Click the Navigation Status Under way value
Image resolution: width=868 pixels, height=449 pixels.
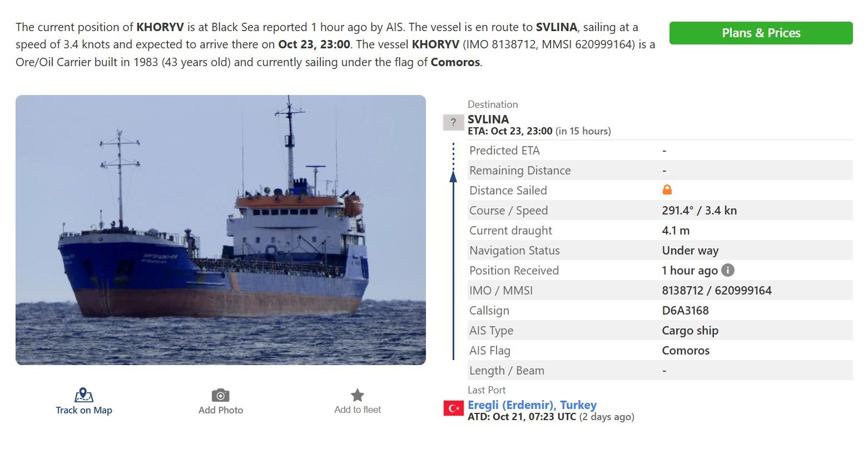690,251
